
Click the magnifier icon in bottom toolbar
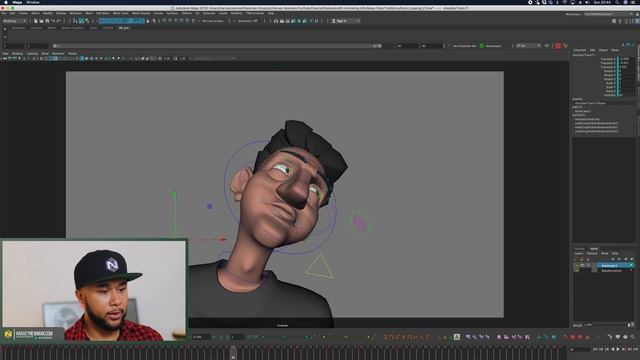pyautogui.click(x=633, y=337)
